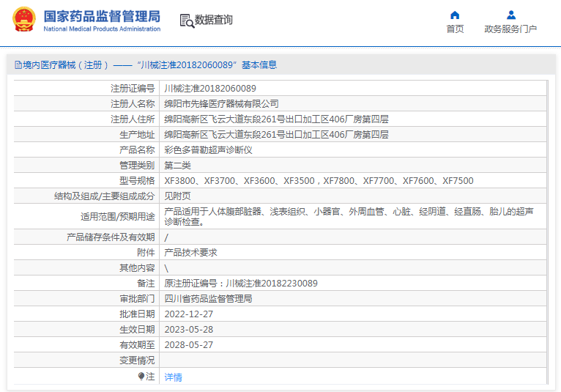Click 第二类 management category value
561x392 pixels.
tap(177, 166)
